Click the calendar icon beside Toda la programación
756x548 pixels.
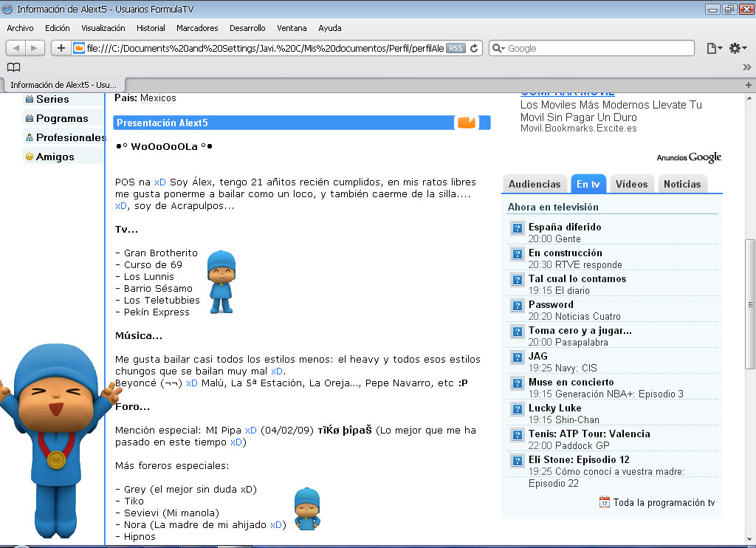[604, 502]
